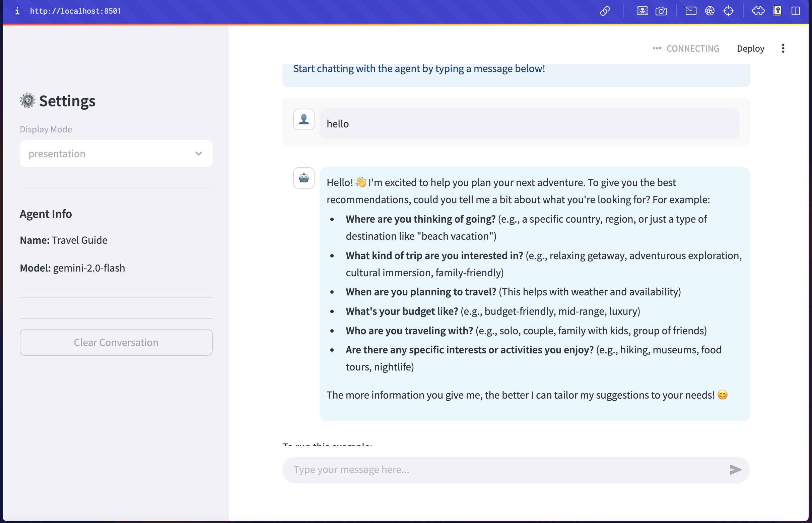Click the user avatar beside hello

304,119
